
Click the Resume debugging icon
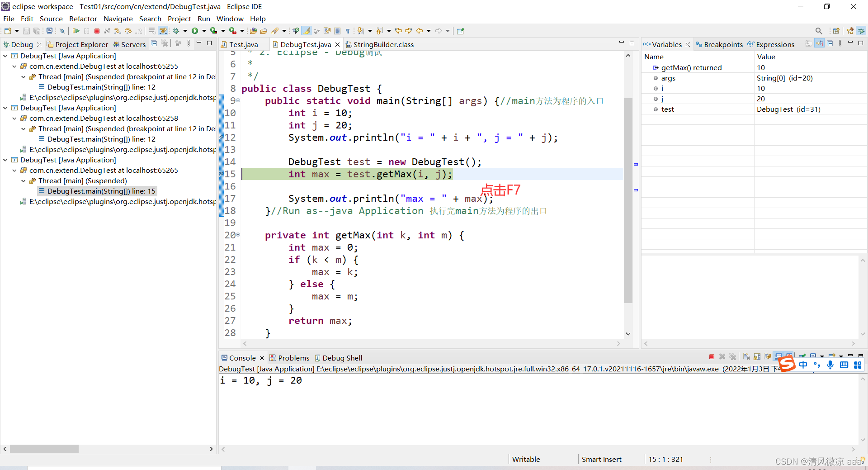[76, 31]
